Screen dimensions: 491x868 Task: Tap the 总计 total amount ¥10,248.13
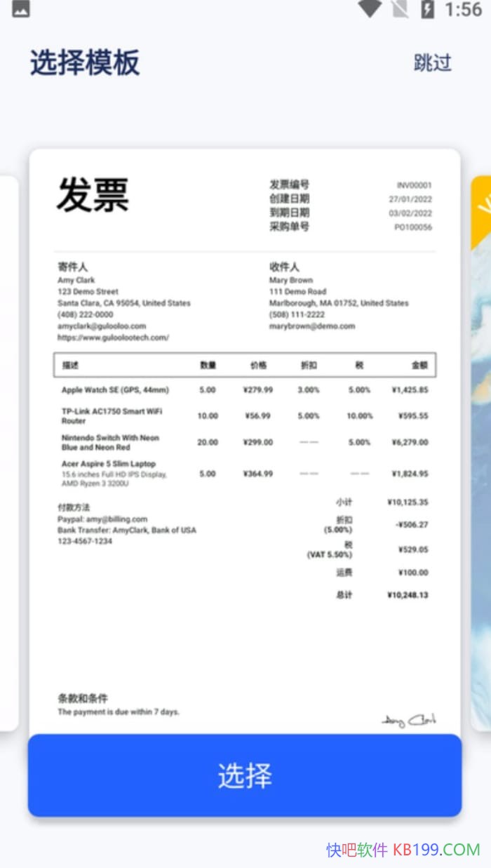407,595
